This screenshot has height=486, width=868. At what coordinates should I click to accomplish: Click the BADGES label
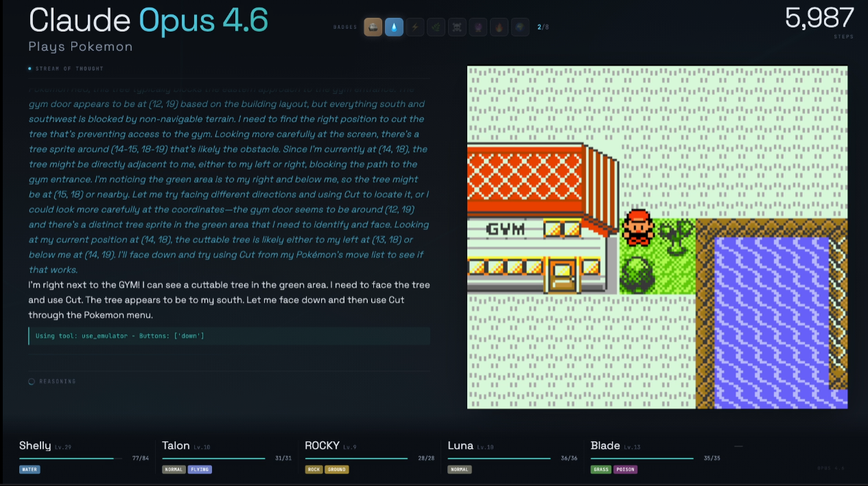point(345,27)
